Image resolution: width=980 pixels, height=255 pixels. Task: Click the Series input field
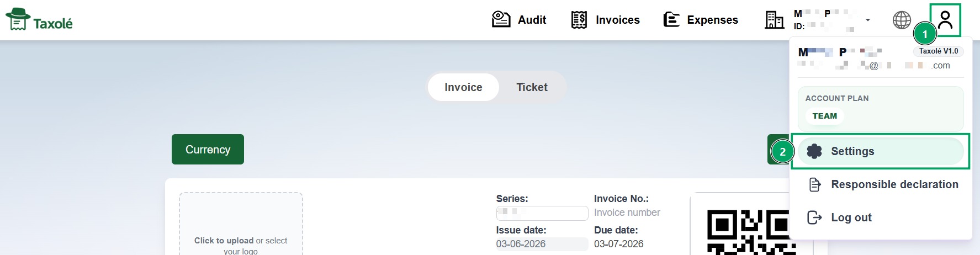542,213
